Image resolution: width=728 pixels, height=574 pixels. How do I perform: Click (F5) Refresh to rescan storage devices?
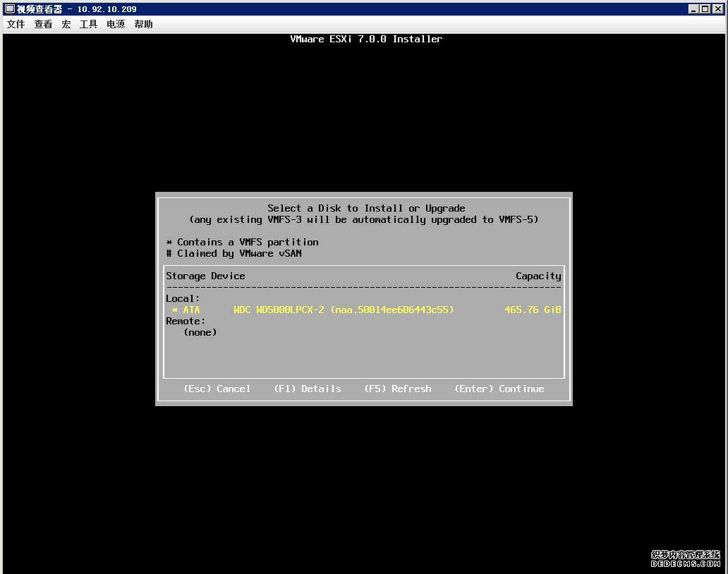398,389
